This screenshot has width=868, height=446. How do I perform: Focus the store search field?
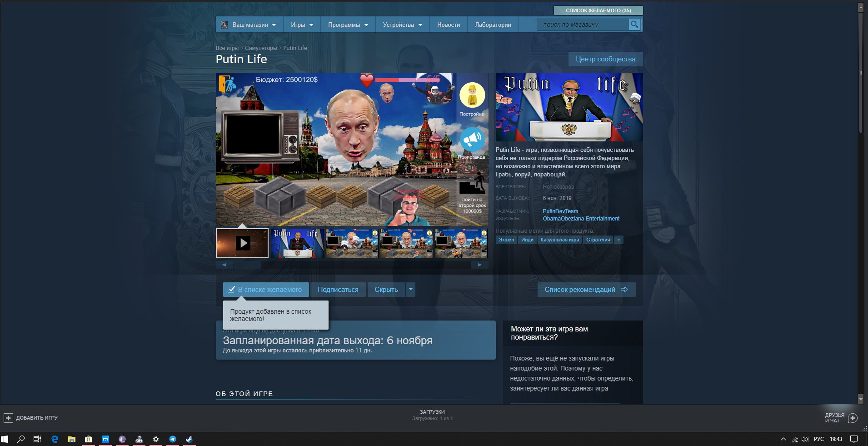coord(583,25)
